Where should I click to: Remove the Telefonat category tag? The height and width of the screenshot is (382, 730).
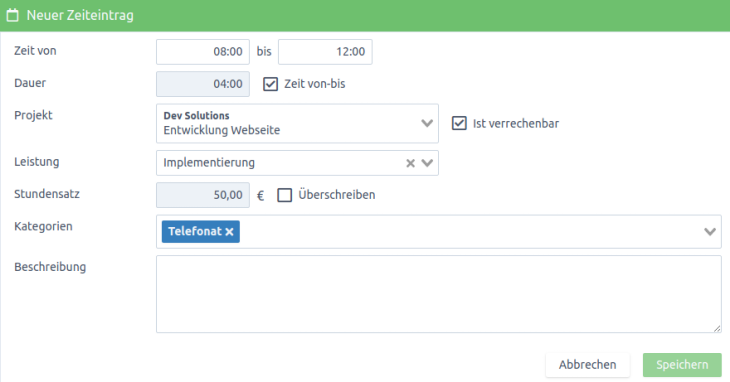click(x=229, y=232)
